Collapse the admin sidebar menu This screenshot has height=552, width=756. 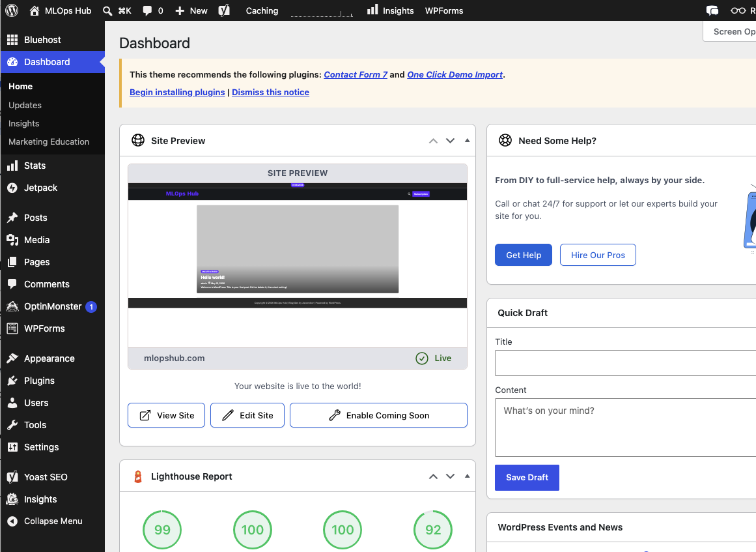pos(52,521)
